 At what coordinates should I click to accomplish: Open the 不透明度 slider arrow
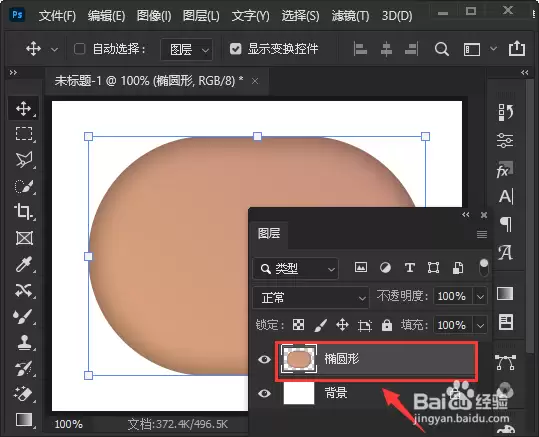480,296
